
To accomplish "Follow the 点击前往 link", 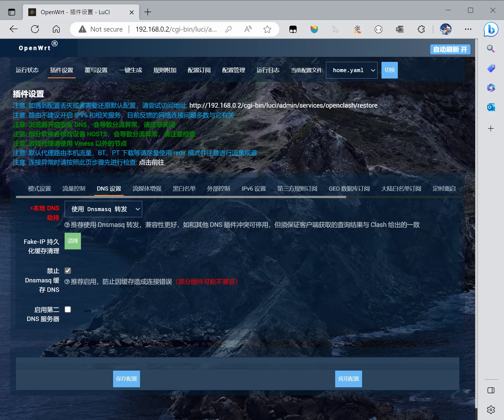I will point(152,162).
